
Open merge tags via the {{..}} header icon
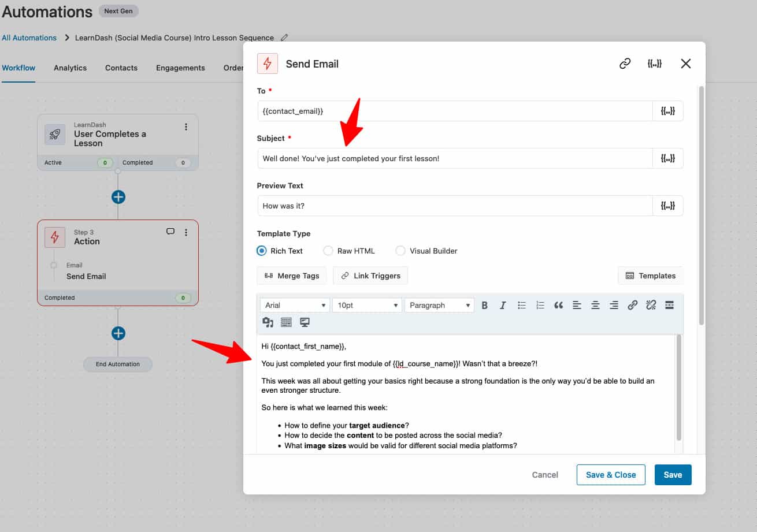[x=655, y=64]
